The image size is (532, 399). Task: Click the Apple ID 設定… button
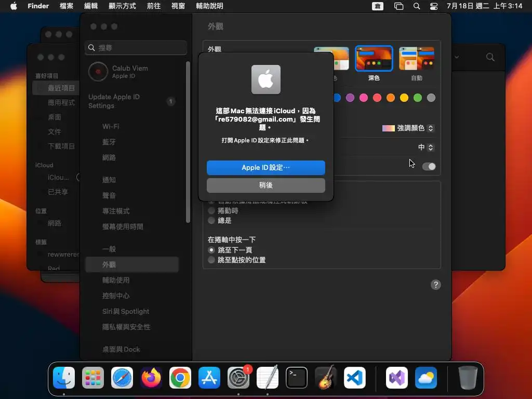pos(266,168)
